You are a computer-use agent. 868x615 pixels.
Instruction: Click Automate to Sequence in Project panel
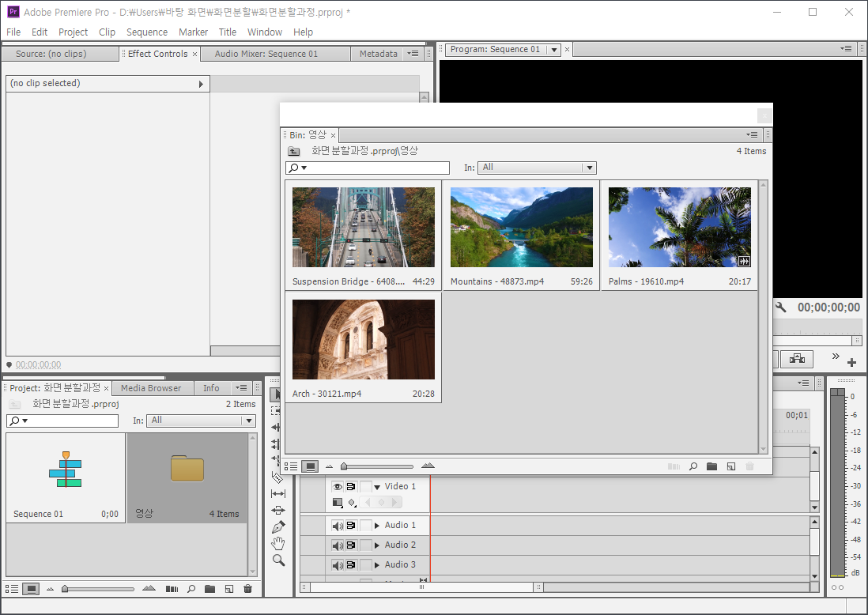pyautogui.click(x=172, y=589)
